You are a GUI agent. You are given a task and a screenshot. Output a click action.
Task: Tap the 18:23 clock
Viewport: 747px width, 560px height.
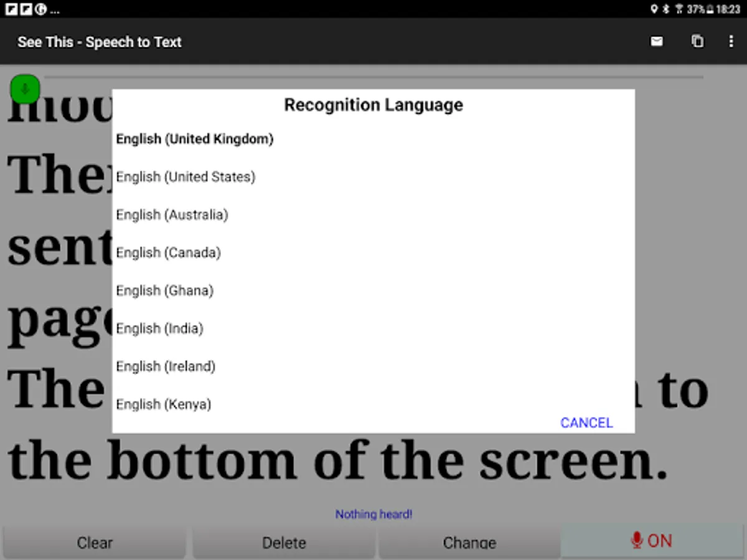pos(728,9)
